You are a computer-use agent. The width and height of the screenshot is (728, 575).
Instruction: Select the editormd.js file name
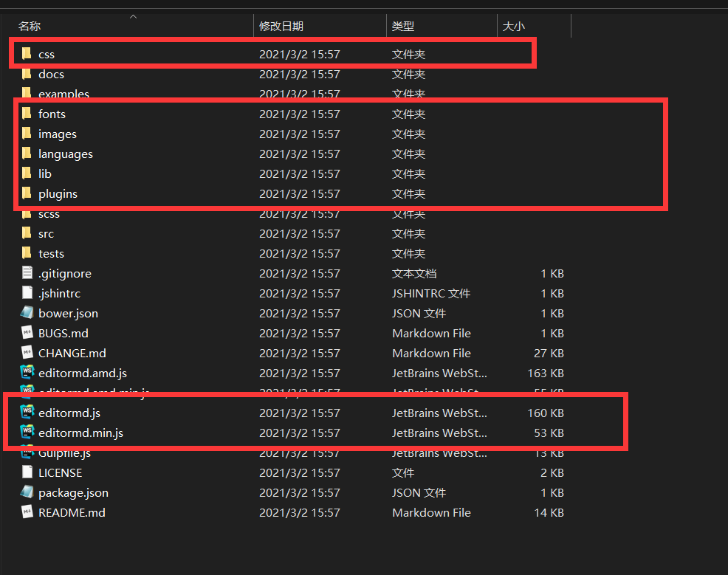coord(69,413)
